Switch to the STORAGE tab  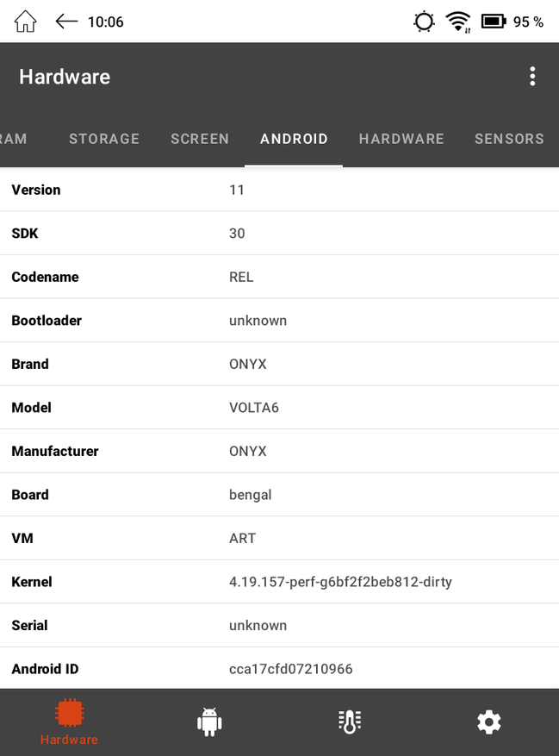(104, 139)
